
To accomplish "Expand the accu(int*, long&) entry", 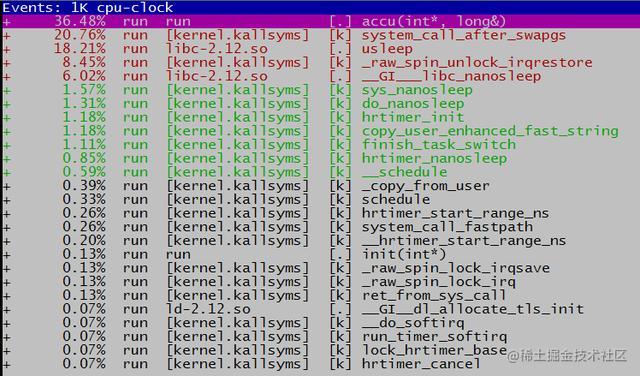I will click(7, 22).
